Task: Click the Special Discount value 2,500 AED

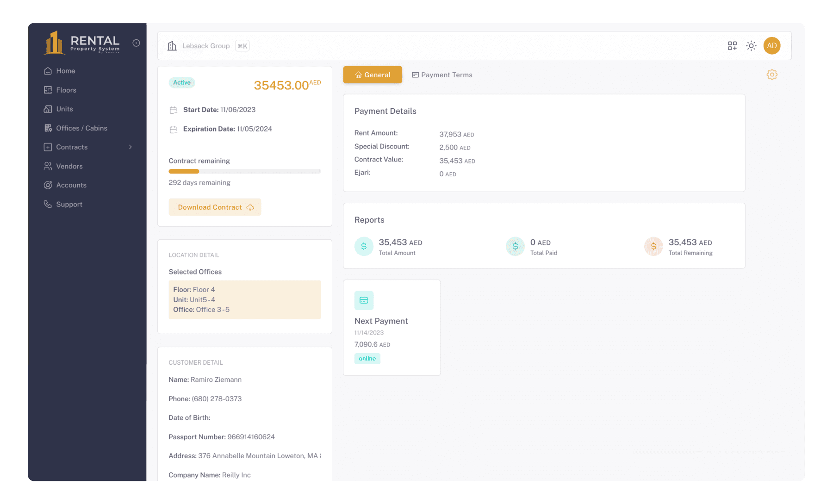Action: (x=455, y=148)
